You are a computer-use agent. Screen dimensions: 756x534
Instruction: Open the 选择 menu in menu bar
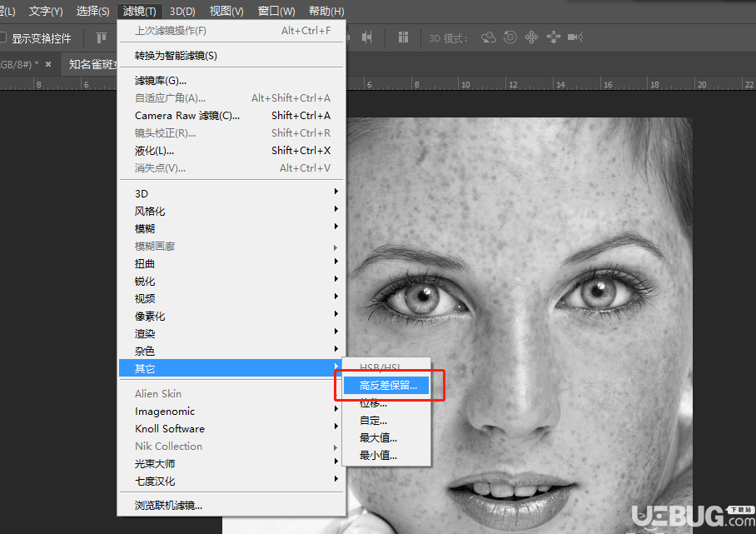point(93,11)
